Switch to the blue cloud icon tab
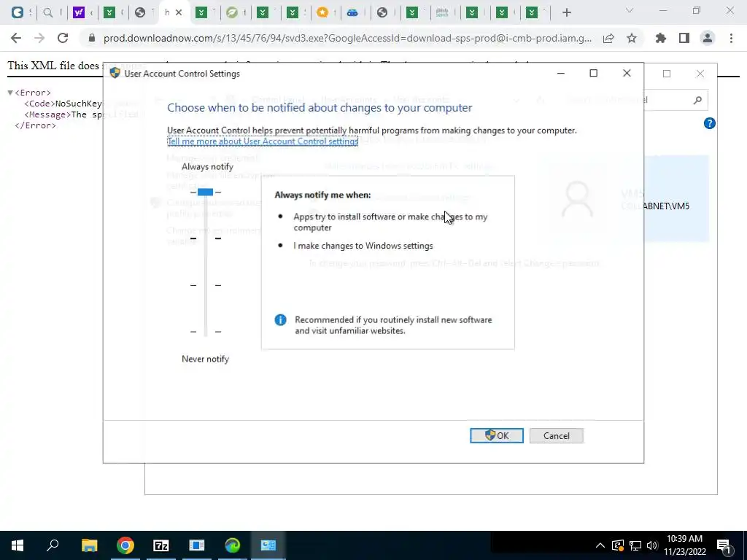 click(352, 12)
